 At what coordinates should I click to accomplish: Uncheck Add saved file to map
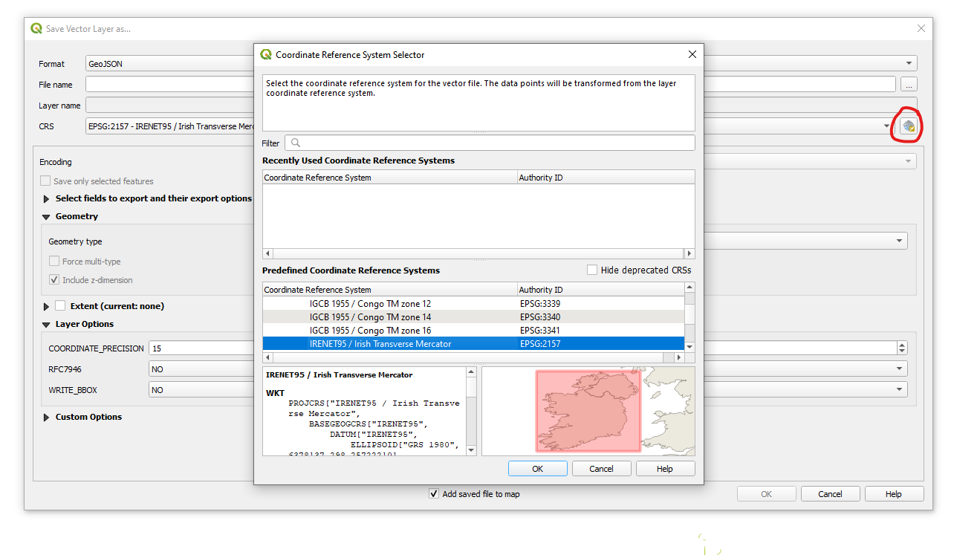click(x=434, y=494)
